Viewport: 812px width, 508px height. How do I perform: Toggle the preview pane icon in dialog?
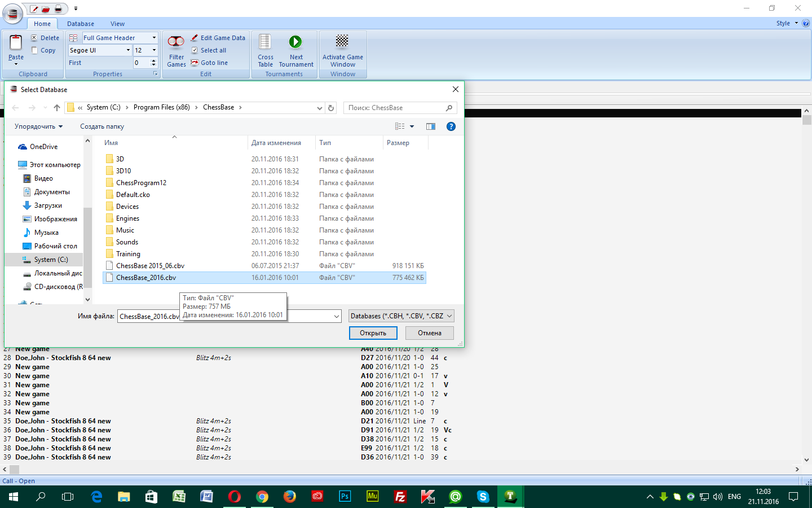(x=431, y=126)
